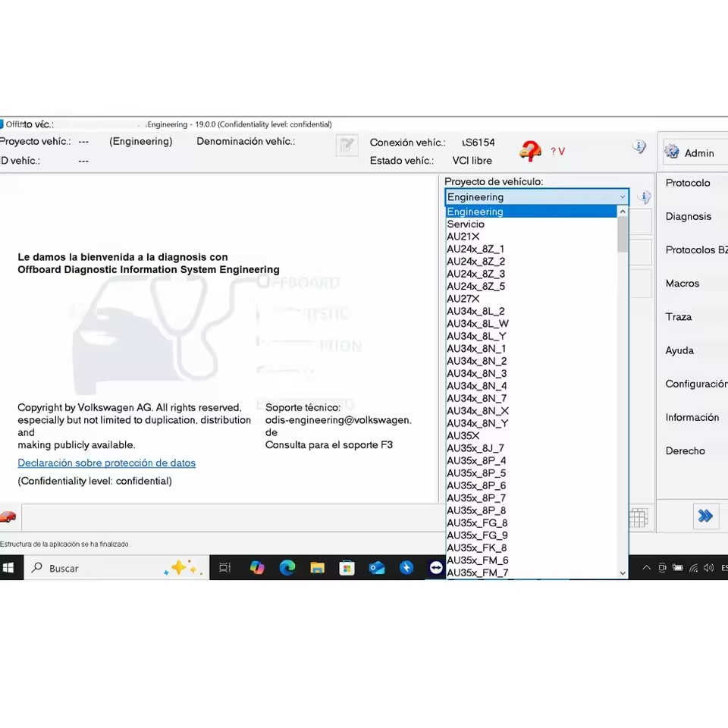The image size is (728, 728).
Task: Choose AU35x_8P_6 from the project list
Action: 531,485
